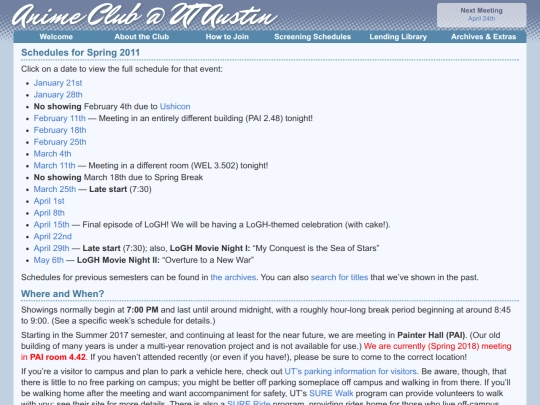This screenshot has height=405, width=540.
Task: Open the March 25th late start schedule
Action: click(x=55, y=189)
